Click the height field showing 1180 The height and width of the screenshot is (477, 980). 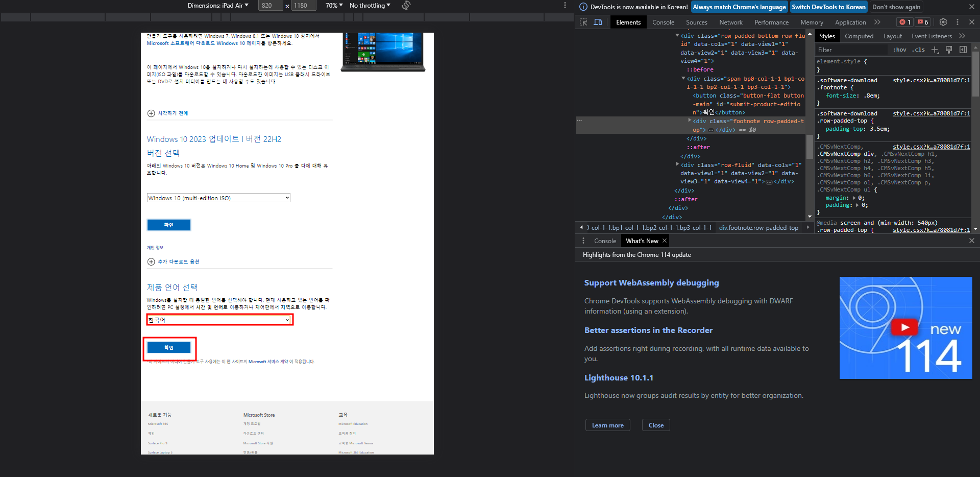[x=305, y=5]
